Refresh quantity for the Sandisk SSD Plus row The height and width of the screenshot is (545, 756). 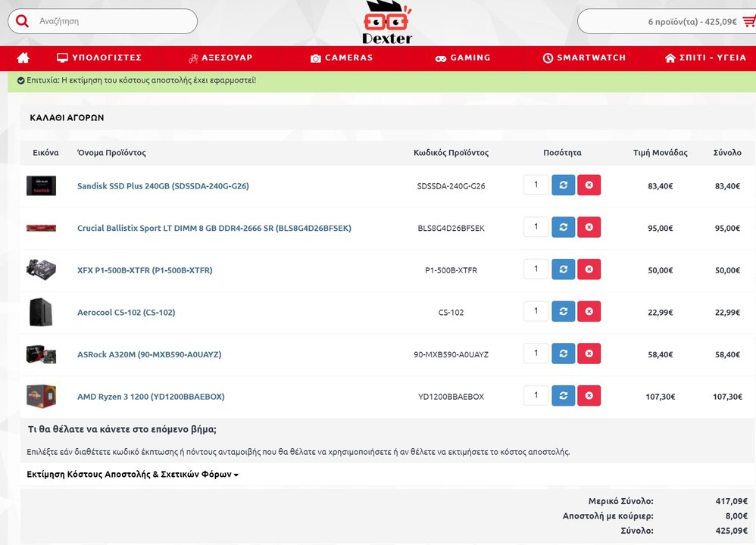click(x=563, y=185)
